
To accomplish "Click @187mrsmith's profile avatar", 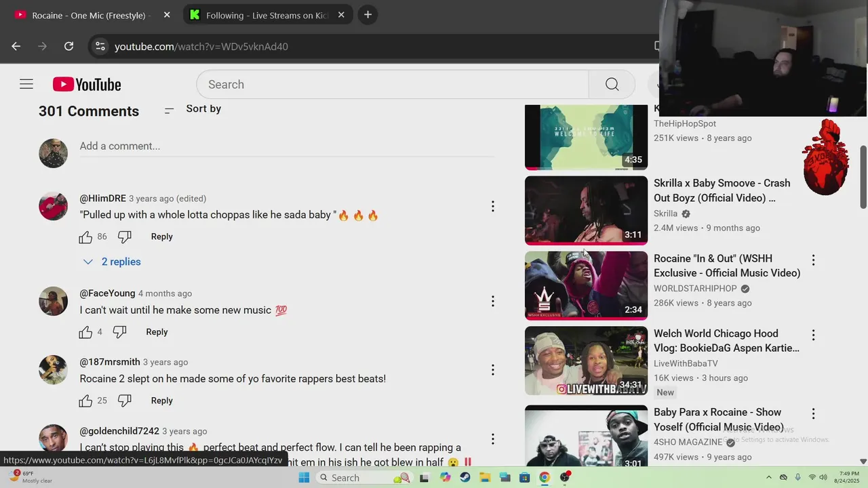I will [53, 370].
